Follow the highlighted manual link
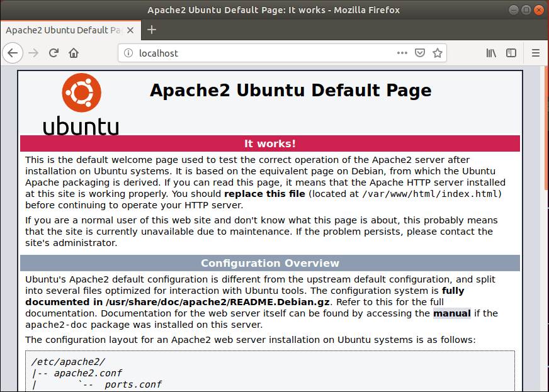Viewport: 549px width, 392px height. 451,313
